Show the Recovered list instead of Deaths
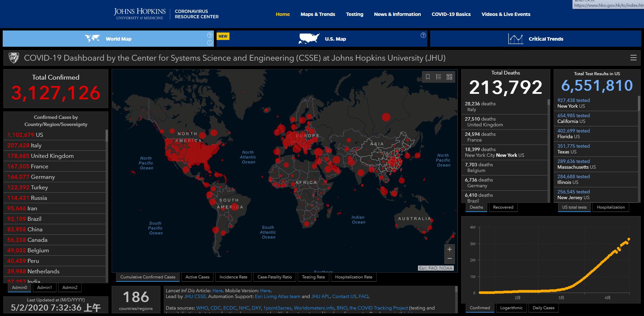The width and height of the screenshot is (644, 316). coord(503,207)
